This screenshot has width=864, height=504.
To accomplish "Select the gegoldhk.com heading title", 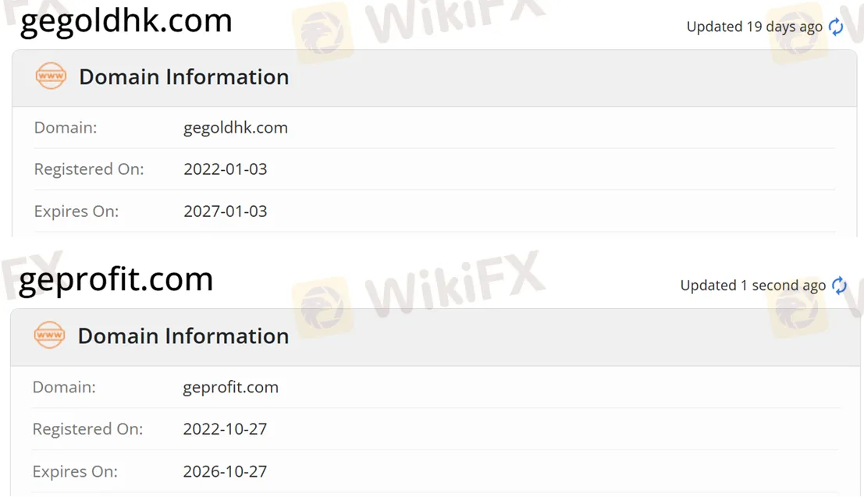I will coord(126,21).
